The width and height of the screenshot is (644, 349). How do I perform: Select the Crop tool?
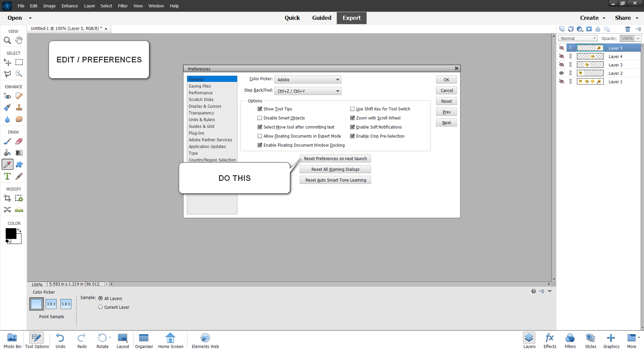click(7, 198)
